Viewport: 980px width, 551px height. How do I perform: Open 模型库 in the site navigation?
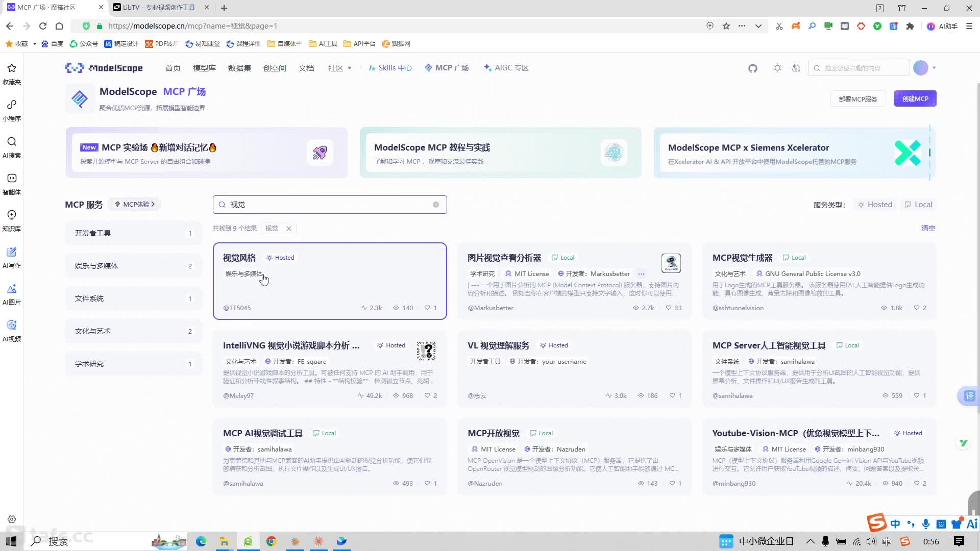click(204, 68)
